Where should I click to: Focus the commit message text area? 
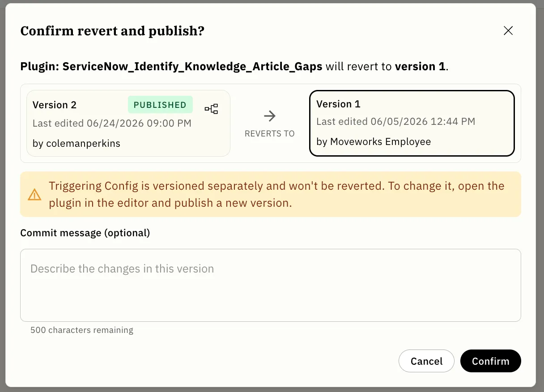point(271,285)
